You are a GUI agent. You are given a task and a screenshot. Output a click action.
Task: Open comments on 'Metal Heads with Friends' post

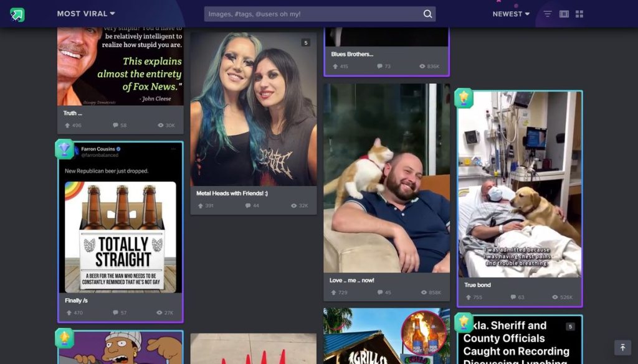252,205
